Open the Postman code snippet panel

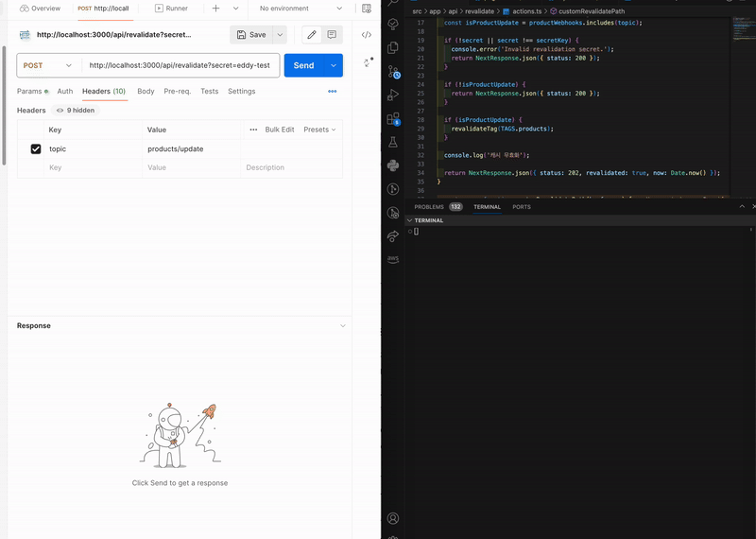[x=367, y=35]
